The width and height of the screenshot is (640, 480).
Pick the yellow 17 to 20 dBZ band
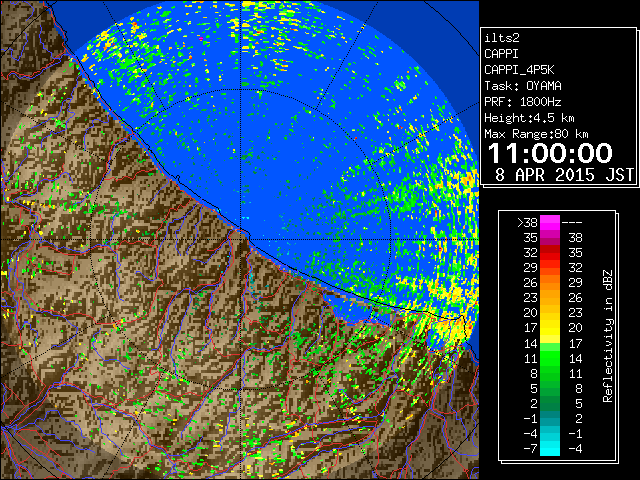pyautogui.click(x=550, y=328)
